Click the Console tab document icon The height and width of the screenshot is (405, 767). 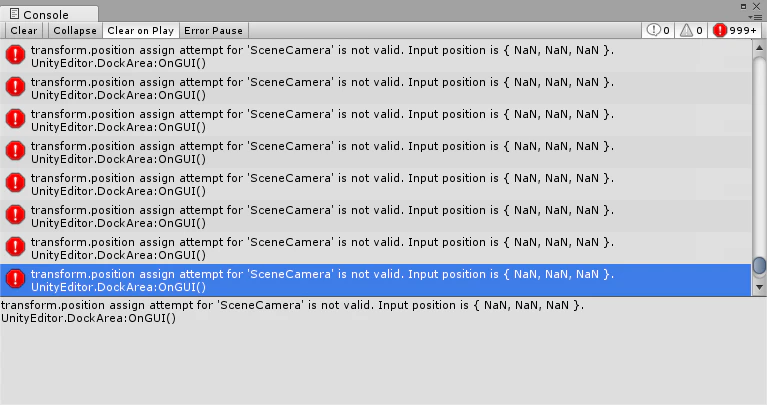pos(15,14)
